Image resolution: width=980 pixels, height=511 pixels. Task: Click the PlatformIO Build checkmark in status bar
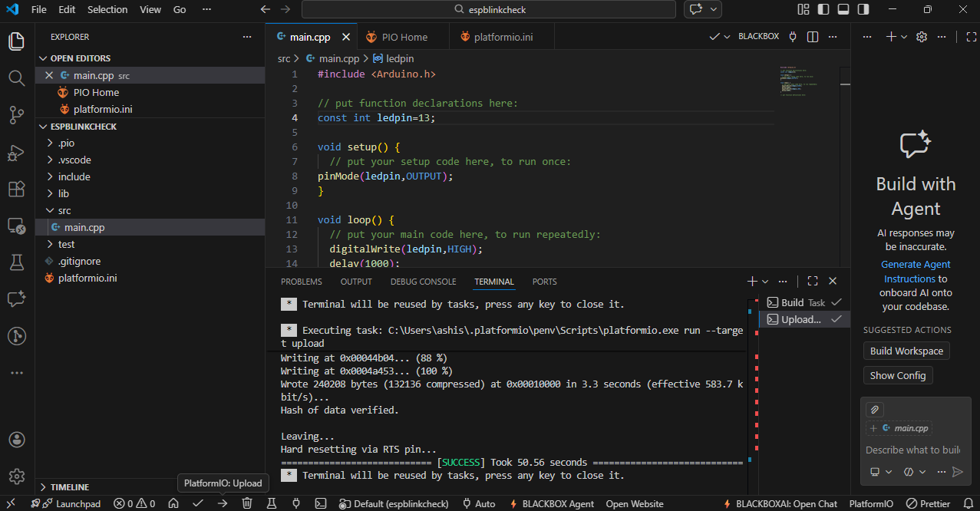point(198,503)
